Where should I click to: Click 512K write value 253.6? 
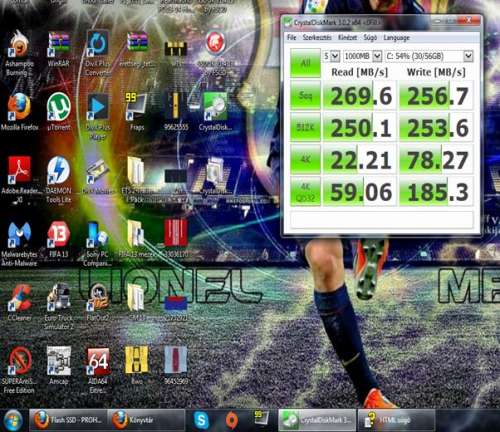436,127
